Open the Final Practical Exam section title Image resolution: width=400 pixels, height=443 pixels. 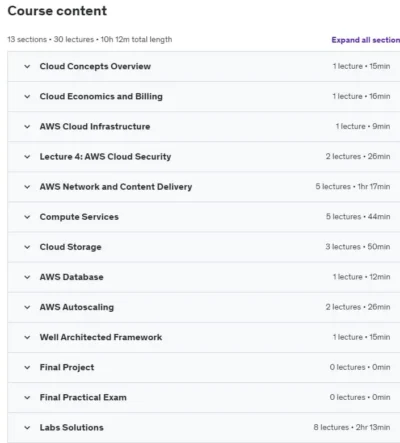click(83, 397)
